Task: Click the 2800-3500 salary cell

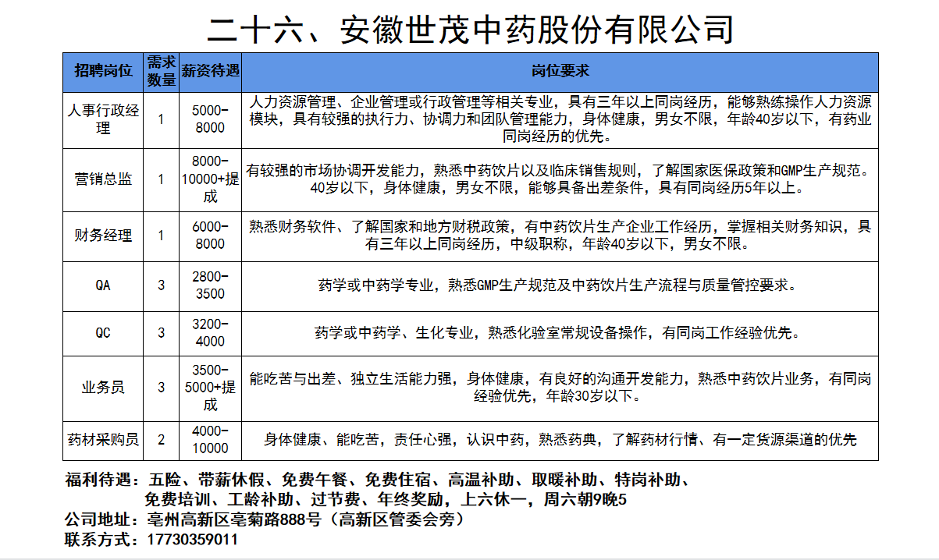Action: coord(210,285)
